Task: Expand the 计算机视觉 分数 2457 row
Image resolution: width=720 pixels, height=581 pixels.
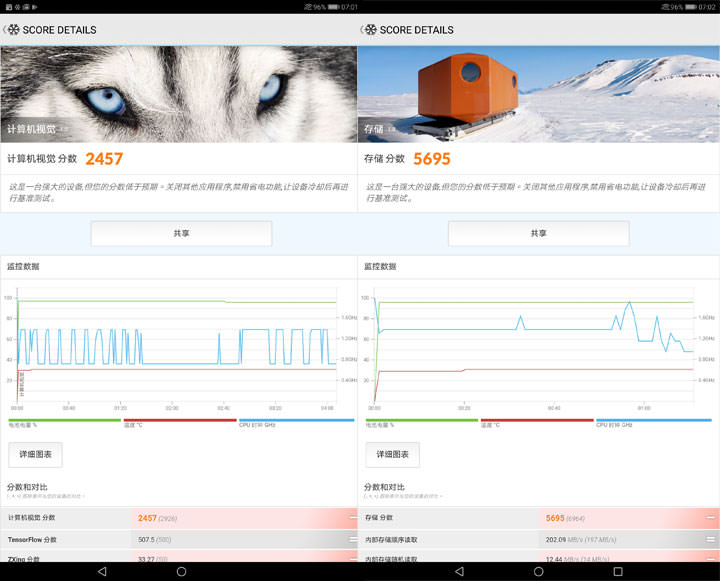Action: point(352,518)
